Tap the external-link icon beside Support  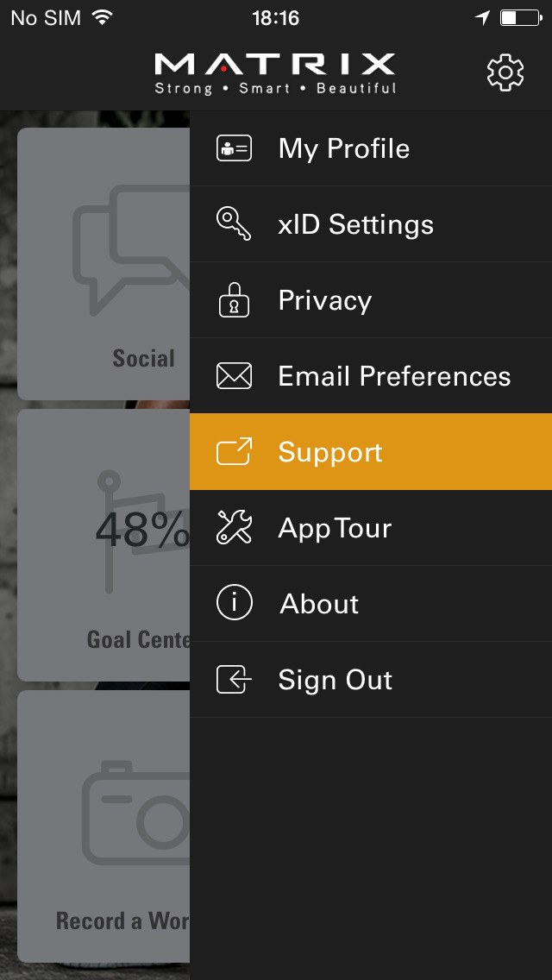(x=234, y=451)
